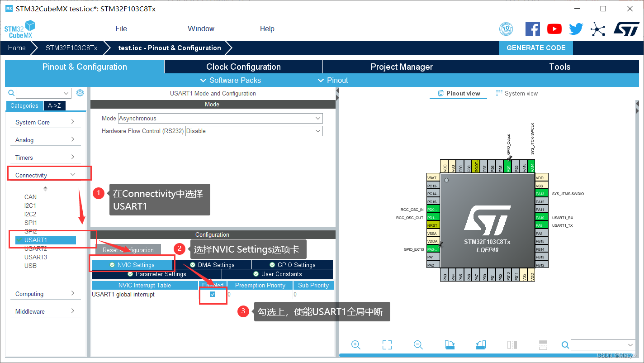Go to Home breadcrumb
The height and width of the screenshot is (363, 644).
pyautogui.click(x=17, y=48)
